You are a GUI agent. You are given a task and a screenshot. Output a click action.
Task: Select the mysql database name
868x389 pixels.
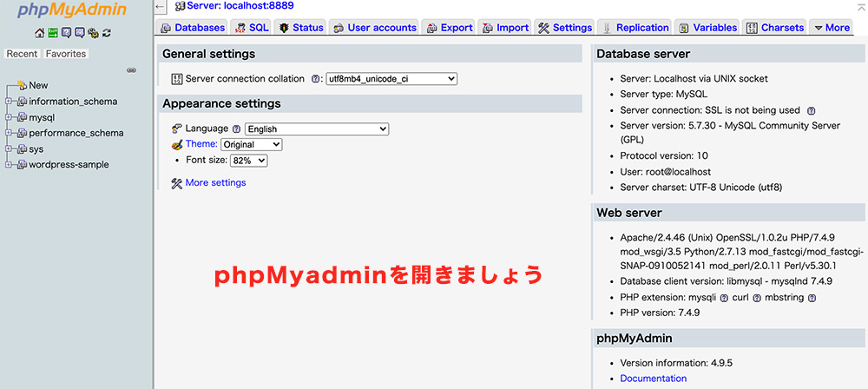(42, 117)
